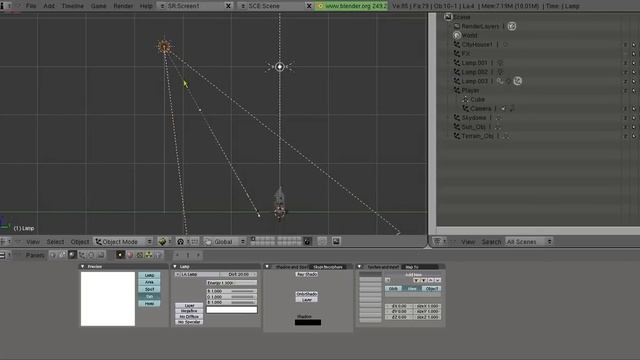Toggle the Layer option in Lamp panel
This screenshot has width=640, height=360.
click(189, 305)
